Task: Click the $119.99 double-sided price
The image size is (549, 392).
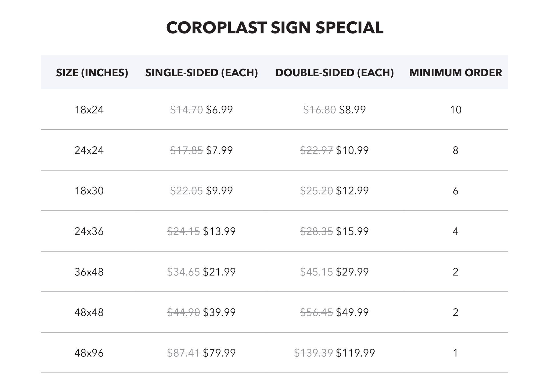Action: pos(355,353)
